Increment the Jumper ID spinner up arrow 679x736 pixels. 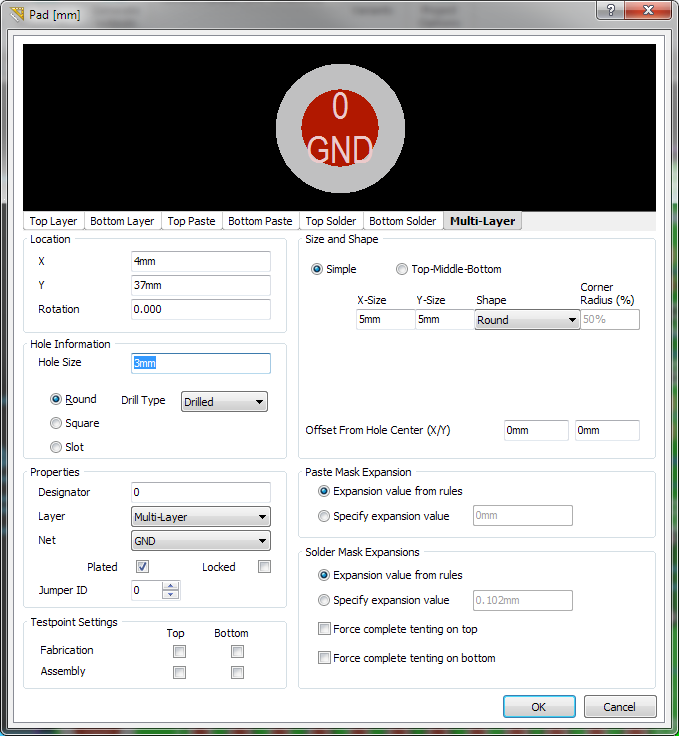tap(171, 586)
